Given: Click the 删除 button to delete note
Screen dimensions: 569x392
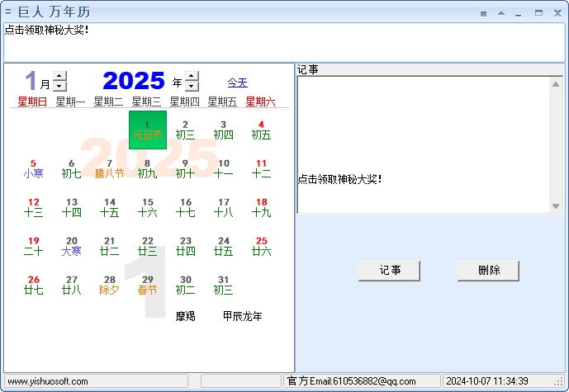Looking at the screenshot, I should coord(488,271).
